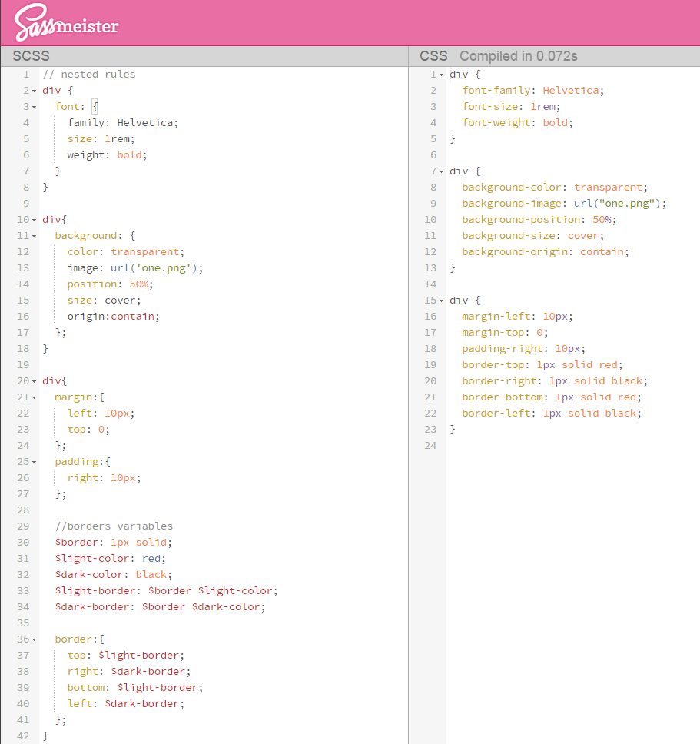Click the '//borders variables' comment

pos(114,526)
